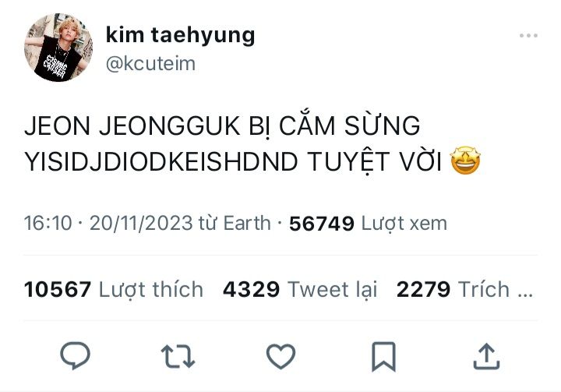Like the tweet with heart icon

coord(280,356)
